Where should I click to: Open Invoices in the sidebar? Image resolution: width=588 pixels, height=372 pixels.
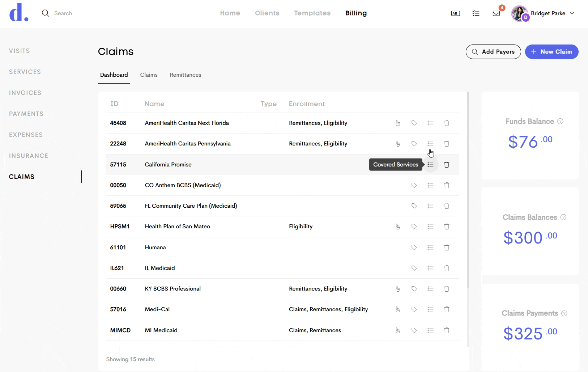tap(25, 93)
